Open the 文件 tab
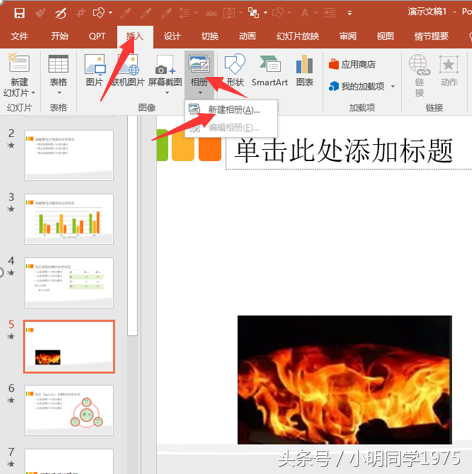The width and height of the screenshot is (472, 474). click(19, 36)
